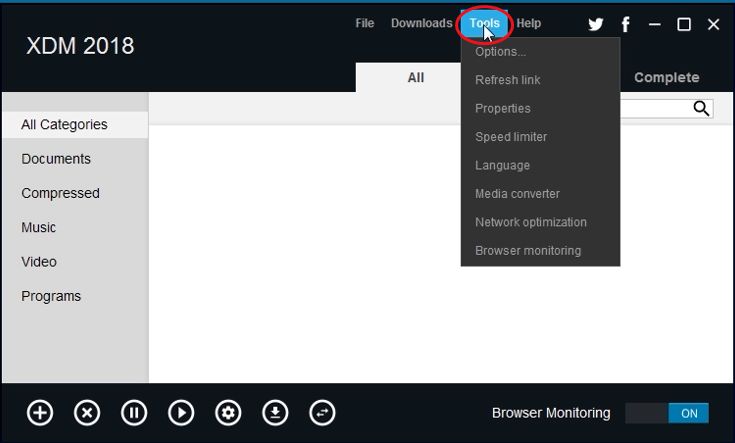Click into the search input field
Viewport: 735px width, 443px height.
(655, 108)
